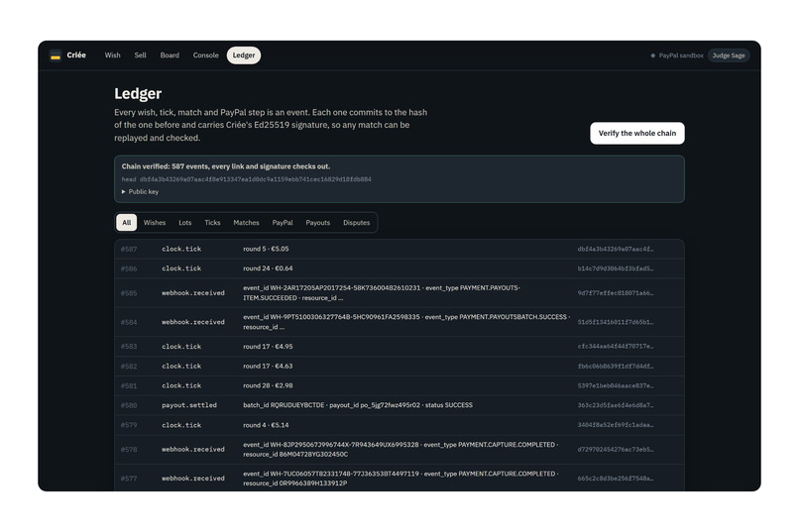
Task: Click hash d72970245427 6ac73eb5… in row #578
Action: click(615, 450)
